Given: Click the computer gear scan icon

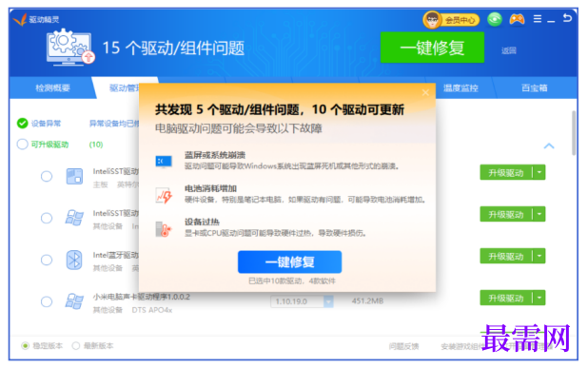Looking at the screenshot, I should coord(69,48).
